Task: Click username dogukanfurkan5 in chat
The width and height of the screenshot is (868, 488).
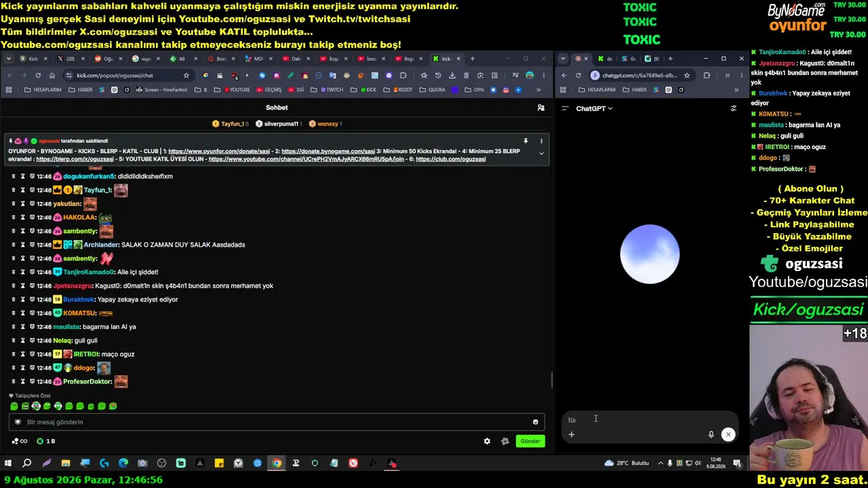Action: tap(90, 176)
